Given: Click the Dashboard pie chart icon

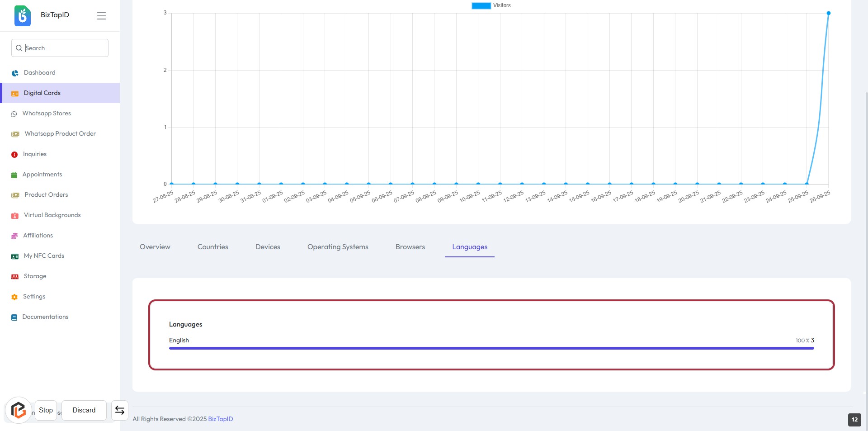Looking at the screenshot, I should coord(15,73).
